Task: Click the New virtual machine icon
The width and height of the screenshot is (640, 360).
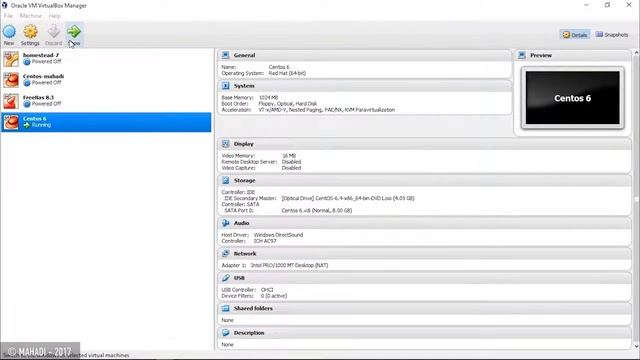Action: [9, 31]
